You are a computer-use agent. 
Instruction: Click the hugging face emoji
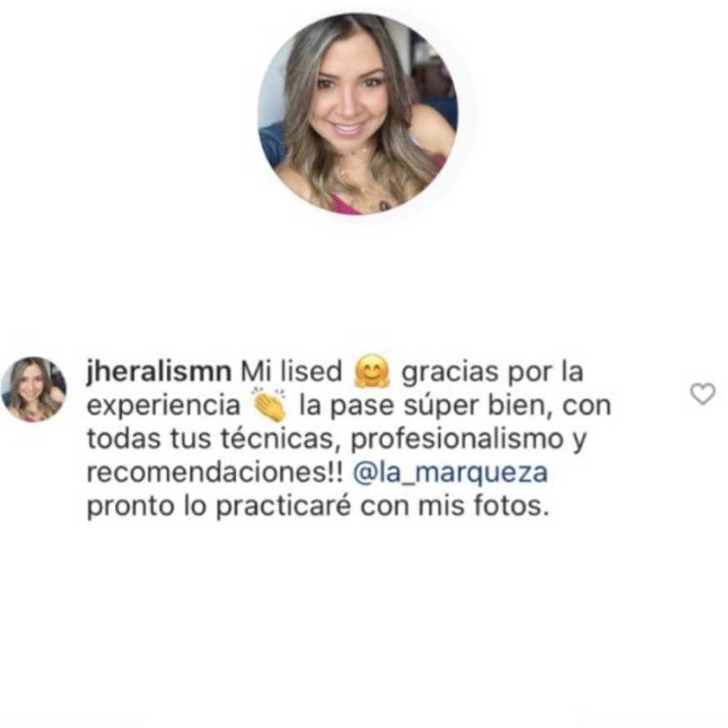(x=371, y=371)
